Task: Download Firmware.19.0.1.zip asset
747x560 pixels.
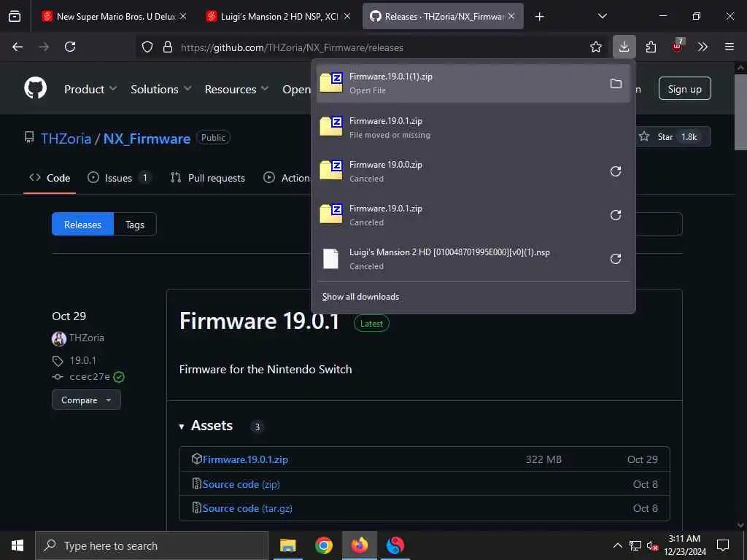Action: tap(245, 459)
